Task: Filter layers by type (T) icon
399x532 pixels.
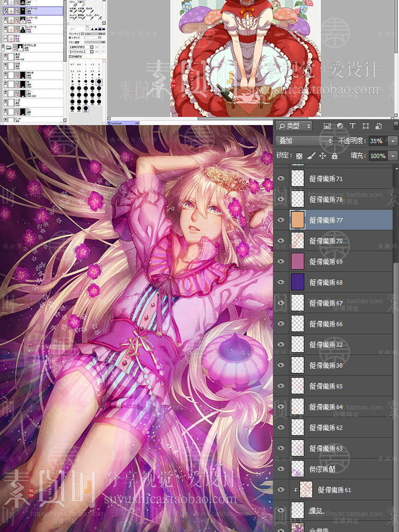Action: (x=353, y=126)
